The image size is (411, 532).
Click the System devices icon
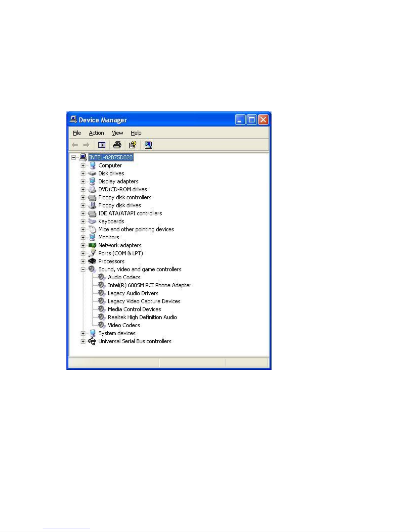(92, 333)
